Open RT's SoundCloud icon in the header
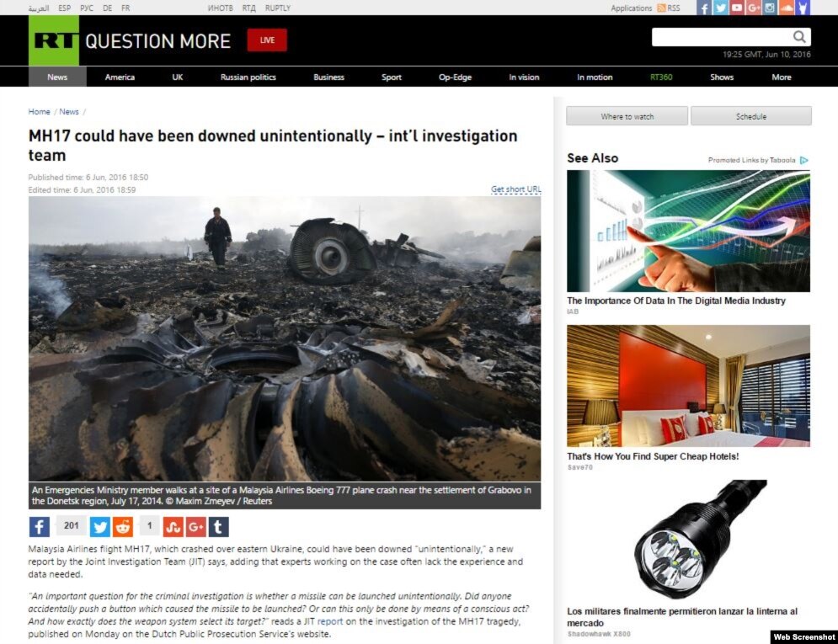838x644 pixels. tap(786, 8)
